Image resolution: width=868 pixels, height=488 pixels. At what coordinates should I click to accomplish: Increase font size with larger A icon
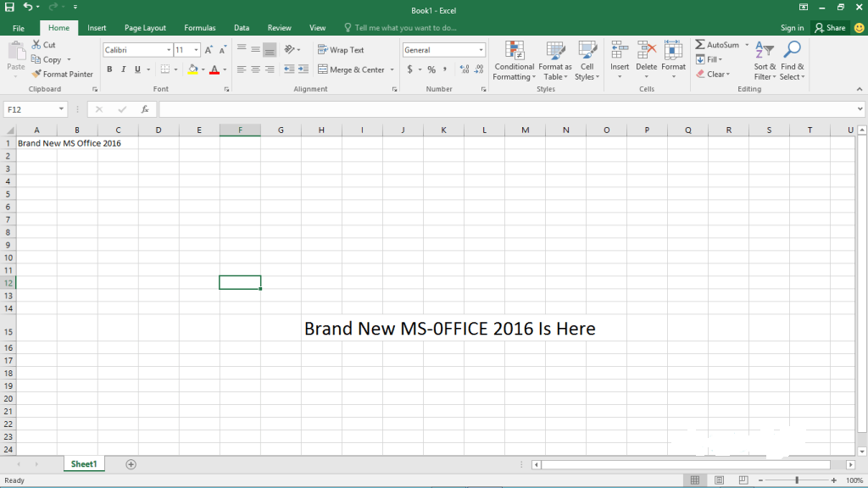pos(209,50)
